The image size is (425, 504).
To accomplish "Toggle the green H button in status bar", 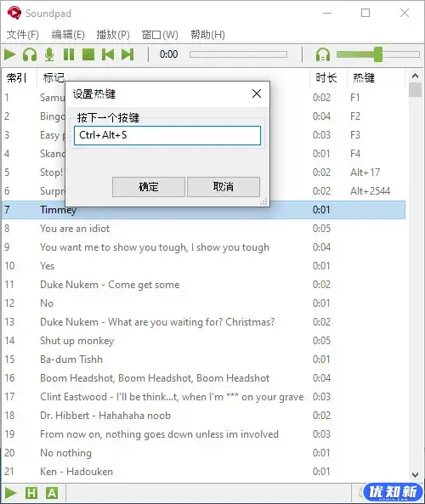I will pyautogui.click(x=31, y=493).
